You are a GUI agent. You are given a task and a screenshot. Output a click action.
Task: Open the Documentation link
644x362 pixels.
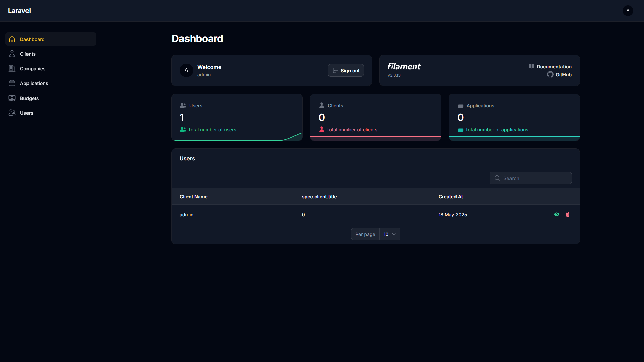pyautogui.click(x=554, y=66)
